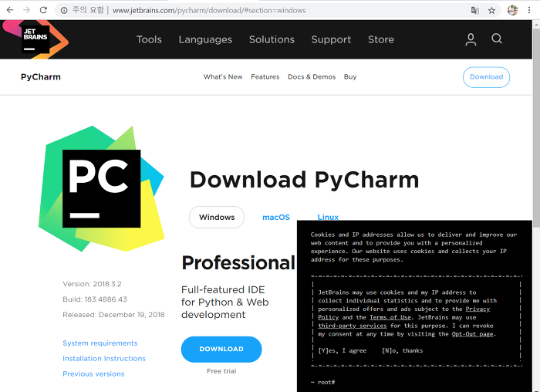Accept cookies with [Y]es, I agree
The height and width of the screenshot is (392, 540).
343,350
